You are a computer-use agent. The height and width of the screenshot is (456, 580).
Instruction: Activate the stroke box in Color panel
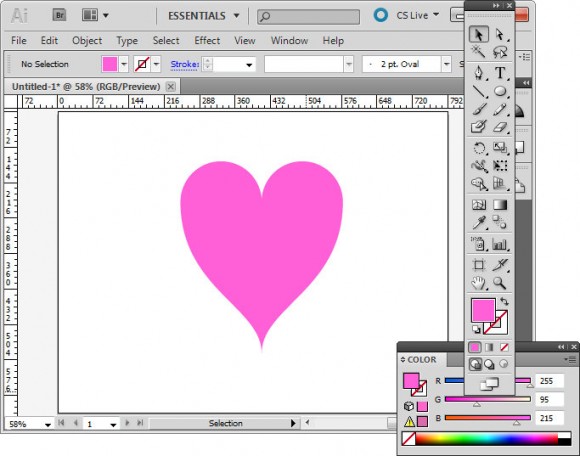pos(422,390)
